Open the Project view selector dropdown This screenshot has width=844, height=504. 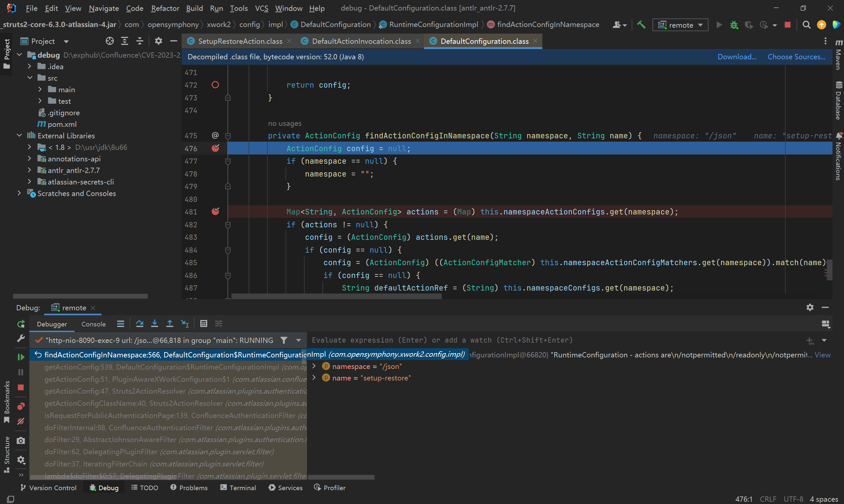[66, 42]
